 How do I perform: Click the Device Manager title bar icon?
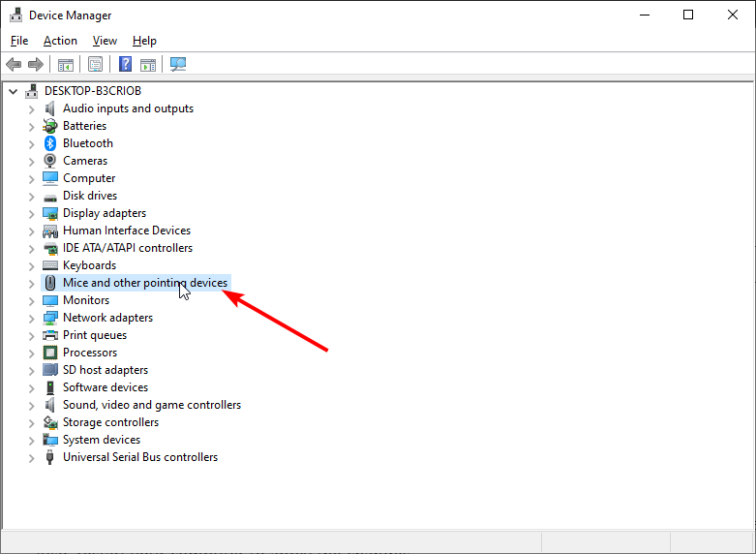point(15,15)
